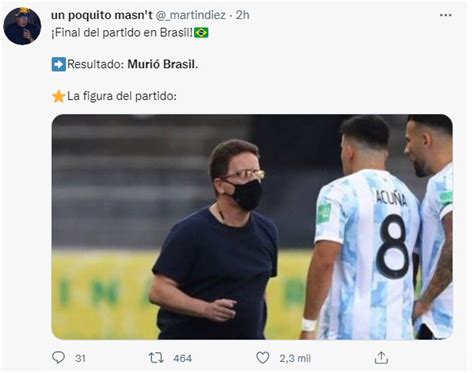Click the 31 replies count
Image resolution: width=474 pixels, height=373 pixels.
(x=80, y=358)
